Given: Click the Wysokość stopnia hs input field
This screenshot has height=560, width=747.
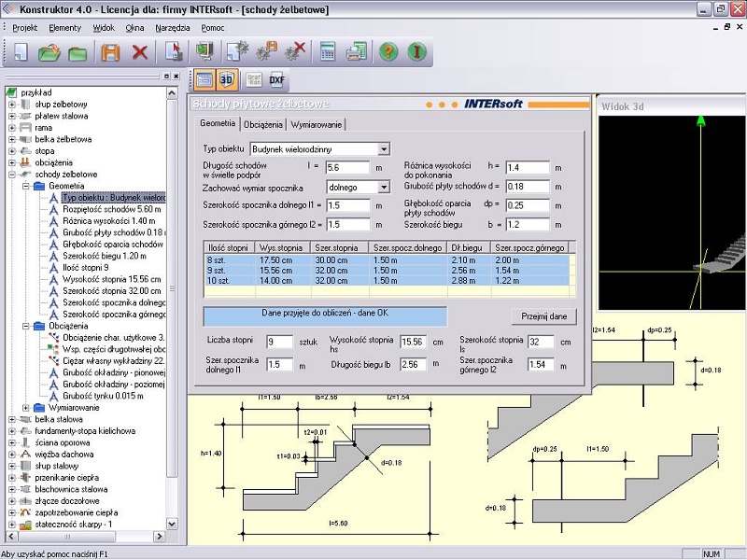Looking at the screenshot, I should click(413, 342).
